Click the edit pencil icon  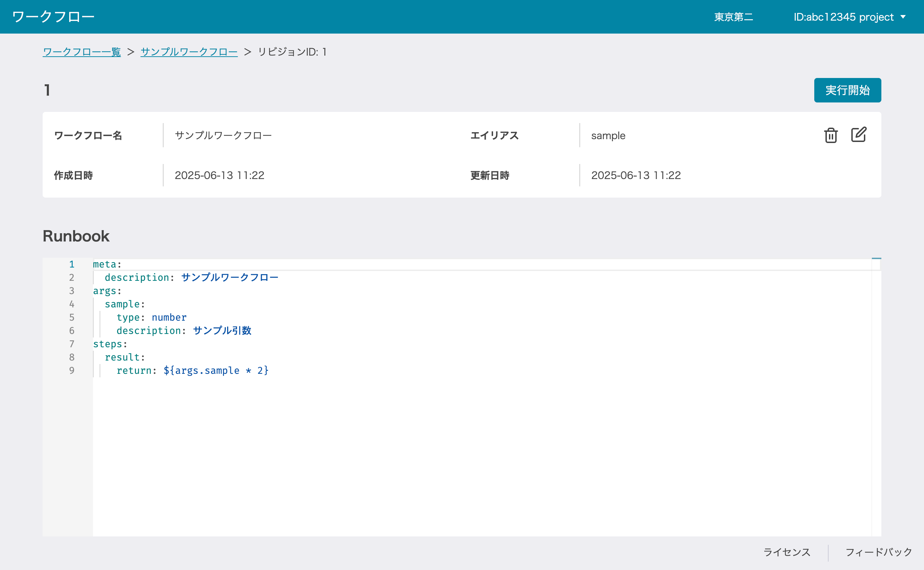point(859,135)
